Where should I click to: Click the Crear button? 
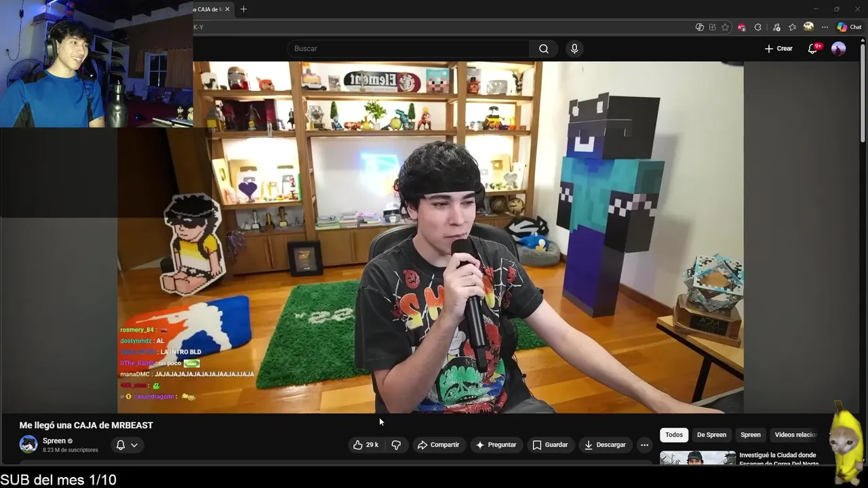click(778, 49)
